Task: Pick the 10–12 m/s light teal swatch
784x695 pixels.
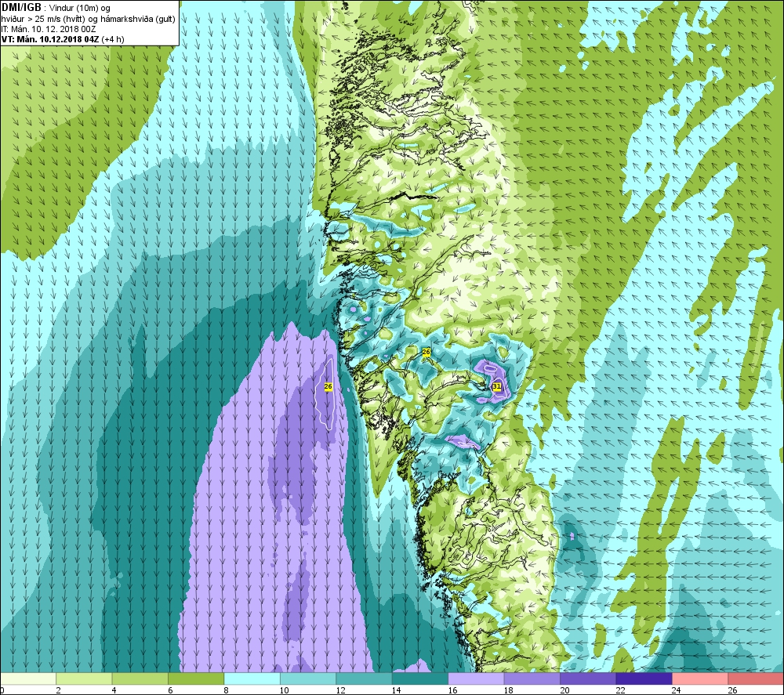Action: 308,679
